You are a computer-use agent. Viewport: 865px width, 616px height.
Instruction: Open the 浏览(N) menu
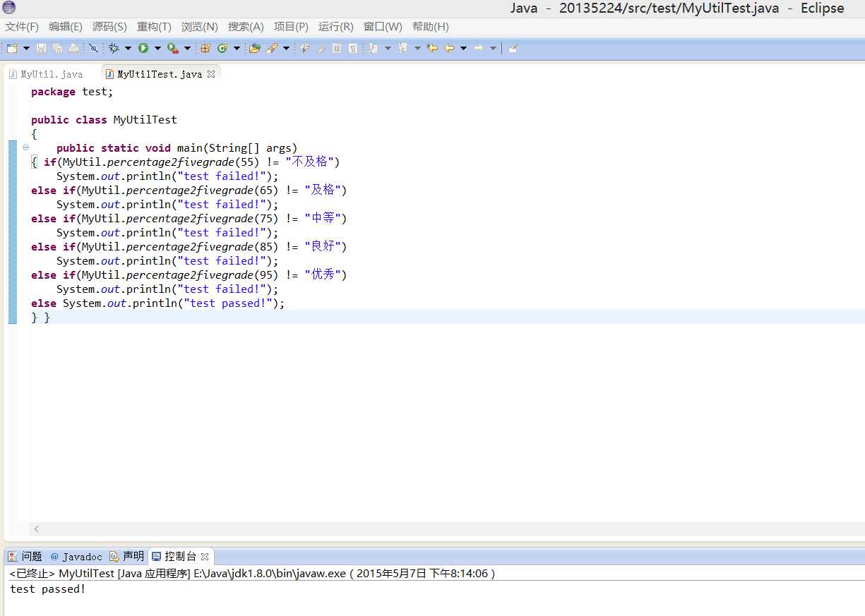pyautogui.click(x=200, y=27)
